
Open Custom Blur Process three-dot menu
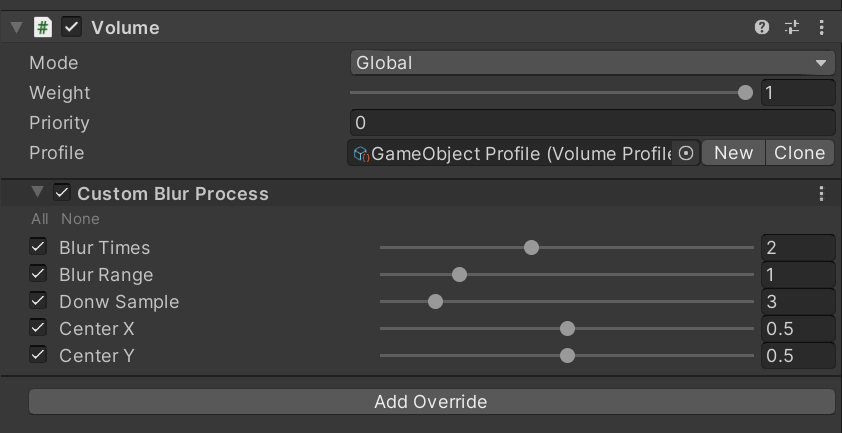(821, 193)
